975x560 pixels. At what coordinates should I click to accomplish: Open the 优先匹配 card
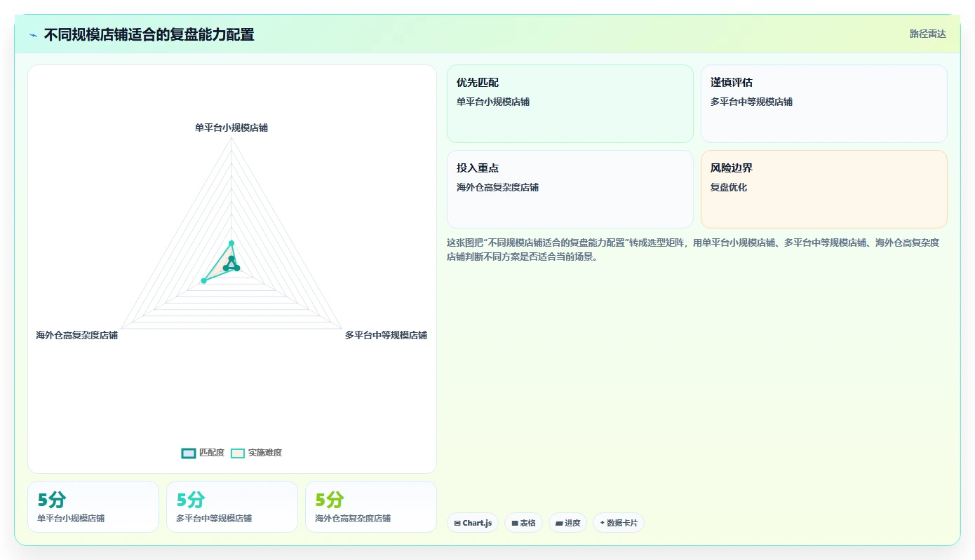570,104
